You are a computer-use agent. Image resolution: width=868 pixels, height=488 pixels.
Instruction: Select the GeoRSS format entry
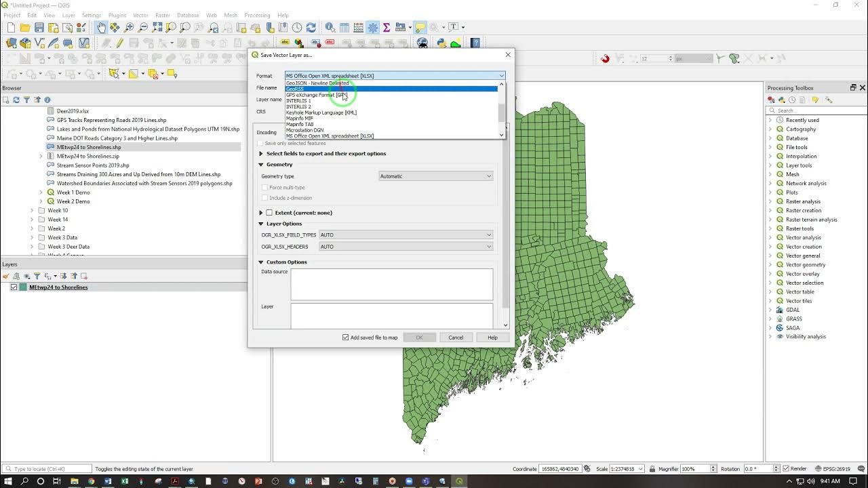click(391, 89)
